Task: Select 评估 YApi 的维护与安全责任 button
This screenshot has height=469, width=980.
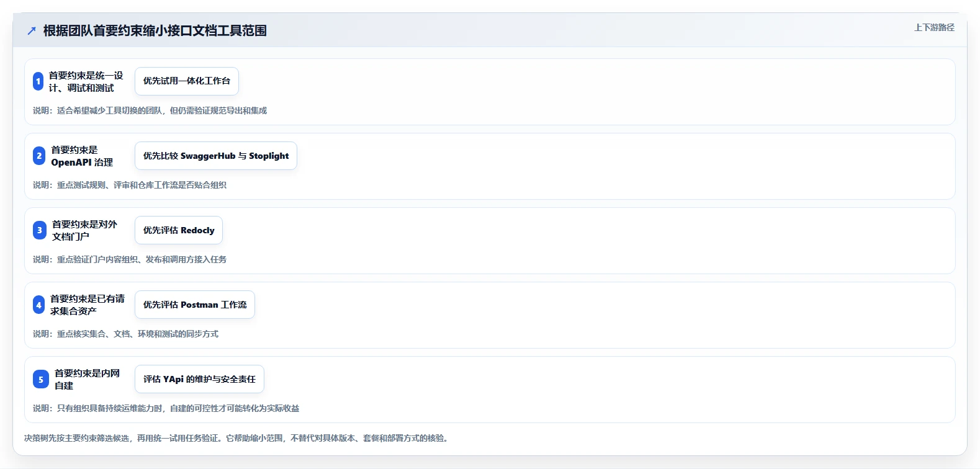Action: (199, 379)
